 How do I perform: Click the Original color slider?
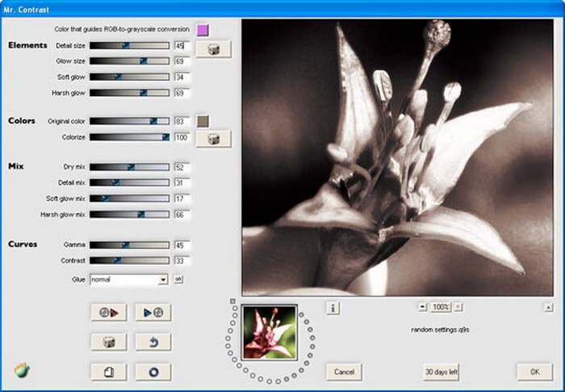click(129, 121)
